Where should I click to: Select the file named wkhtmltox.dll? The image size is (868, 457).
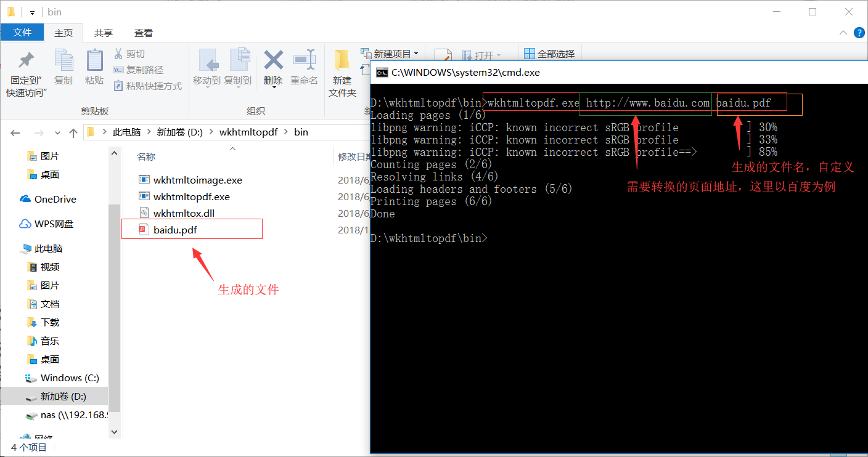click(x=184, y=213)
